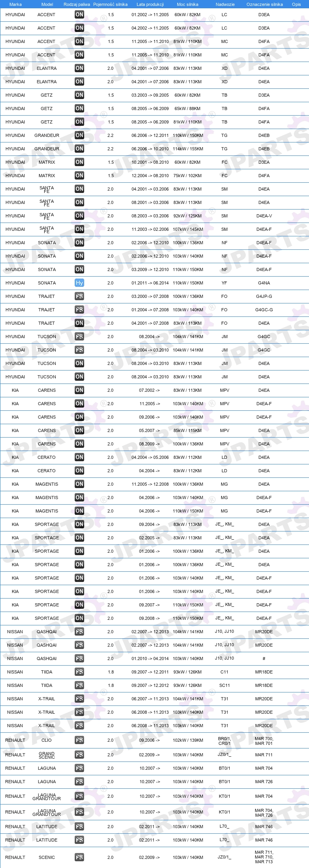Image resolution: width=309 pixels, height=868 pixels.
Task: Click ON icon in Santa Fe 107kW/145KM row
Action: click(79, 229)
